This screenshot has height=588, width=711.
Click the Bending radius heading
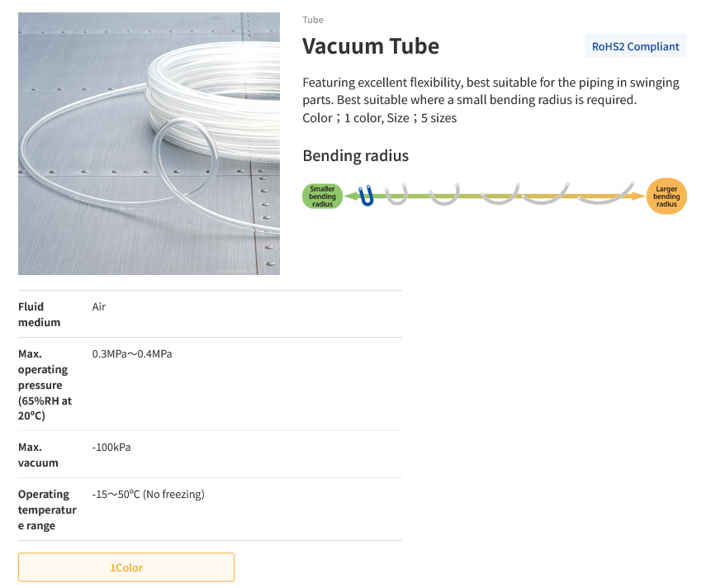pos(355,155)
